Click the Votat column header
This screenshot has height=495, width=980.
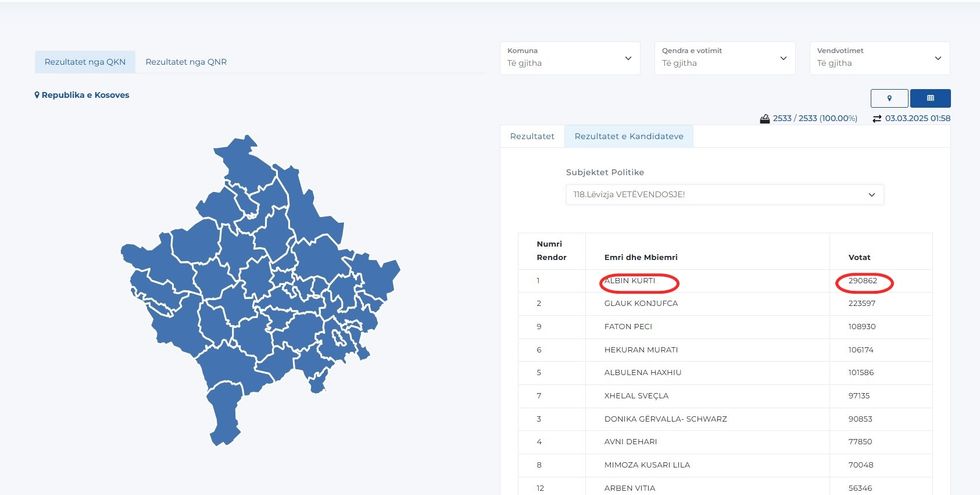pos(859,257)
